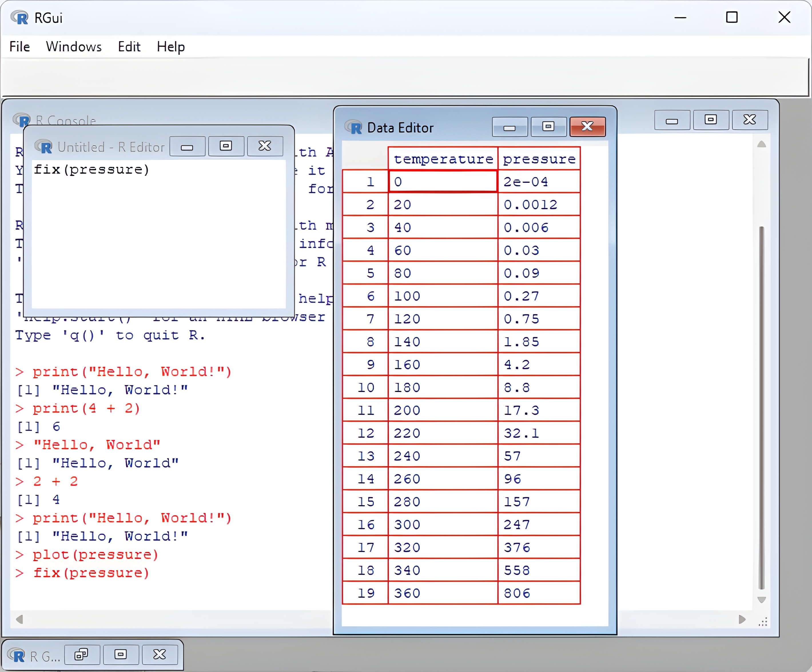
Task: Maximize the R Console window
Action: 711,120
